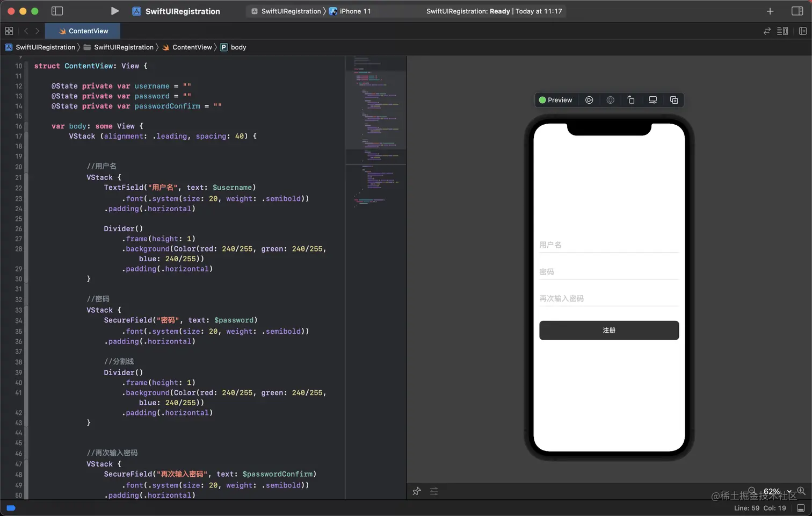Choose the iPhone 11 run destination
This screenshot has width=812, height=516.
350,11
